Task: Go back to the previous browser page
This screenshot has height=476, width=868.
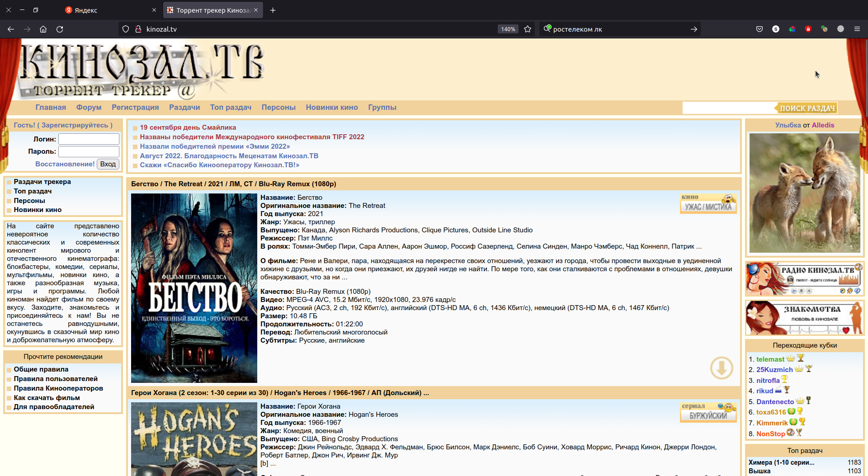Action: 11,29
